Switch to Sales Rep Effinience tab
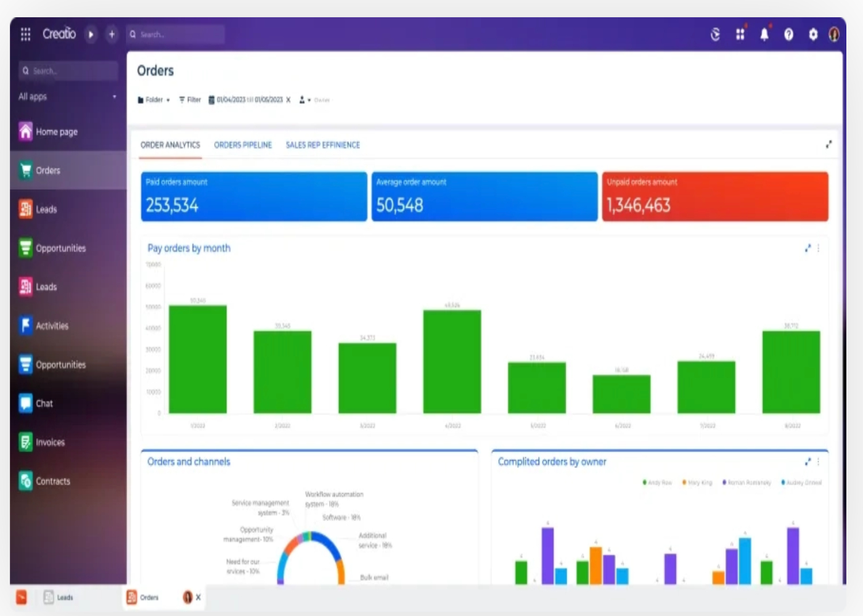 click(322, 145)
